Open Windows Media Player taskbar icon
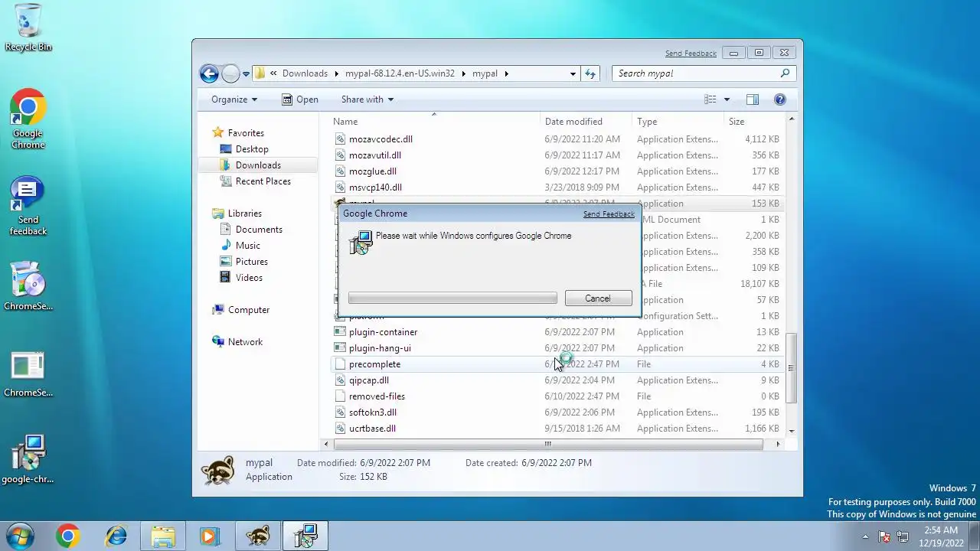980x551 pixels. [210, 536]
